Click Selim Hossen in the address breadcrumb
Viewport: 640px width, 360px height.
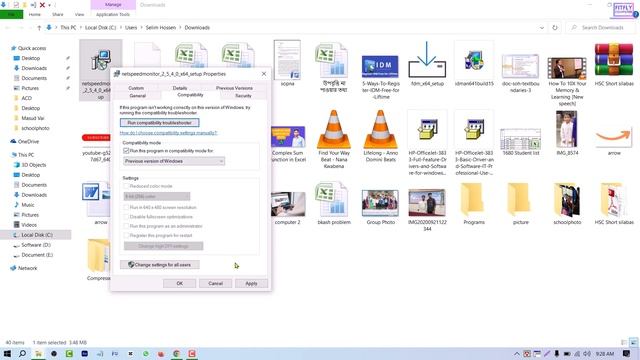tap(160, 28)
